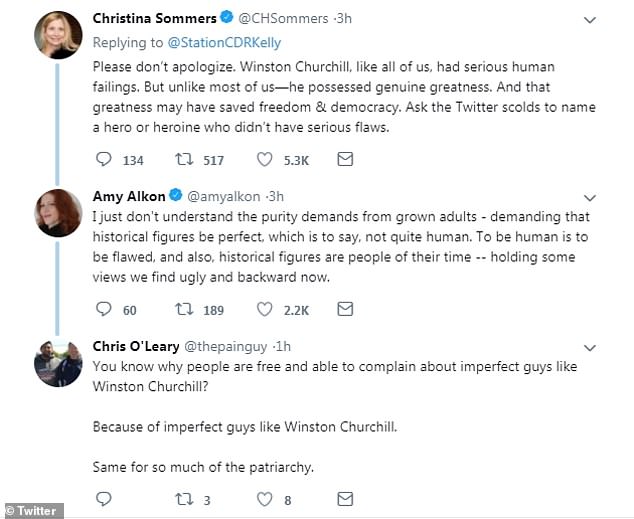
Task: Send Chris O'Leary's tweet via envelope icon
Action: click(x=344, y=498)
